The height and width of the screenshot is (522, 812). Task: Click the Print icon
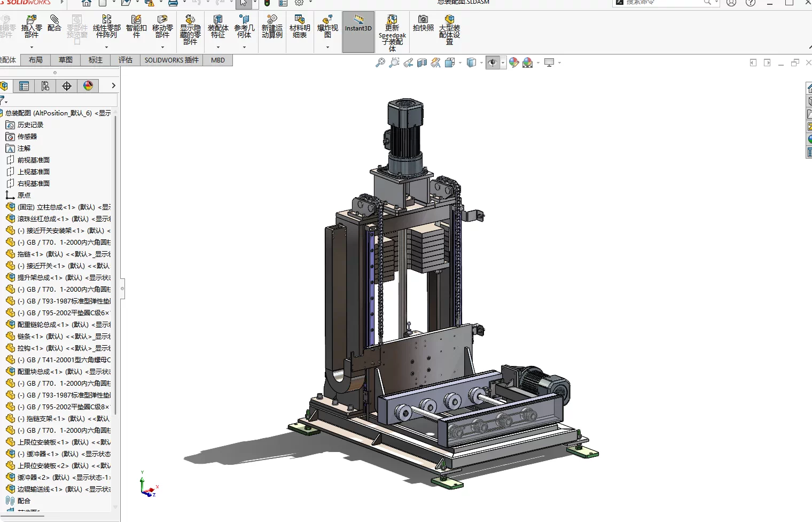point(173,3)
